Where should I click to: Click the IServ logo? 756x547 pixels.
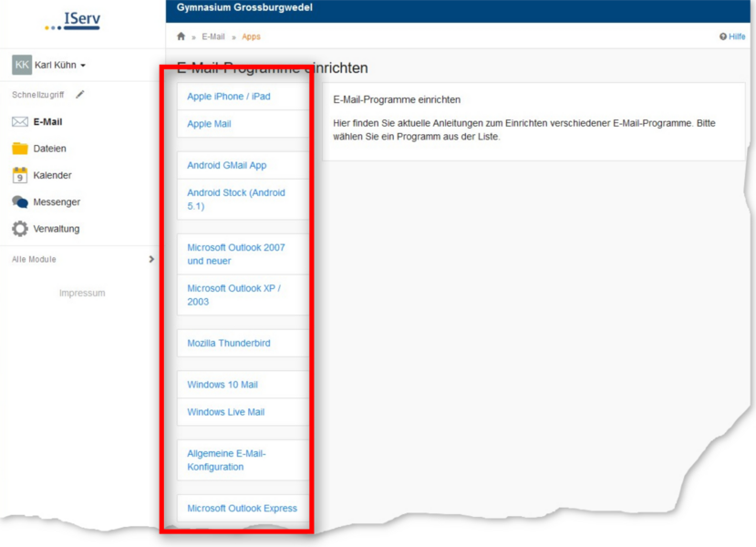tap(72, 21)
